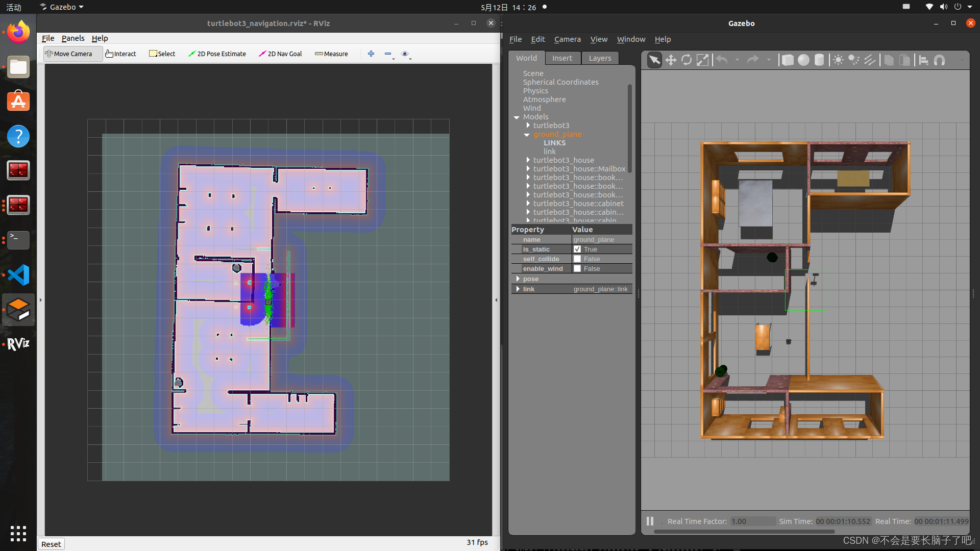
Task: Expand the pose property row
Action: click(x=517, y=279)
